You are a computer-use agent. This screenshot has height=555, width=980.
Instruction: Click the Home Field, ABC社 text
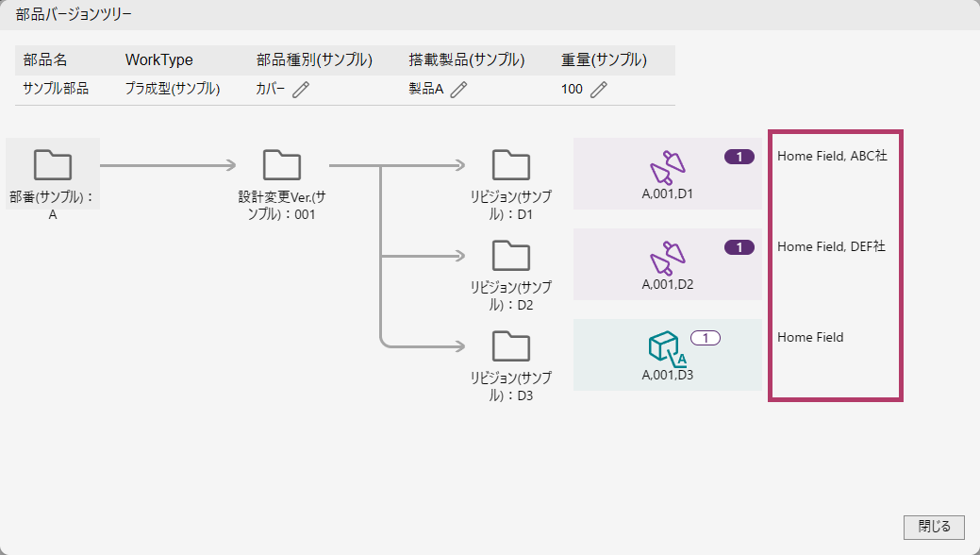click(x=832, y=157)
